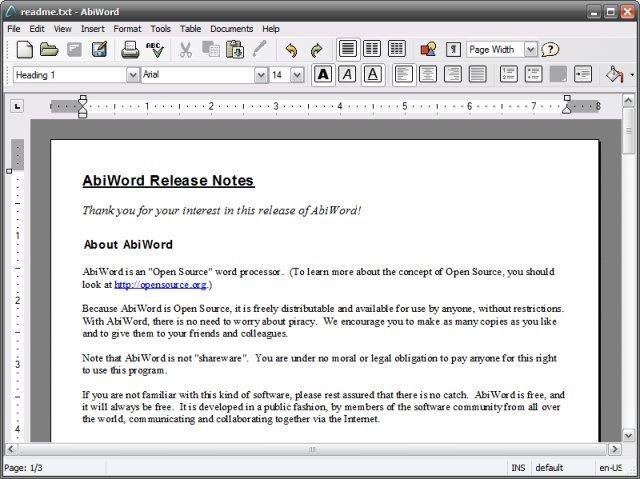640x479 pixels.
Task: Click the vertical scrollbar down arrow
Action: point(628,435)
